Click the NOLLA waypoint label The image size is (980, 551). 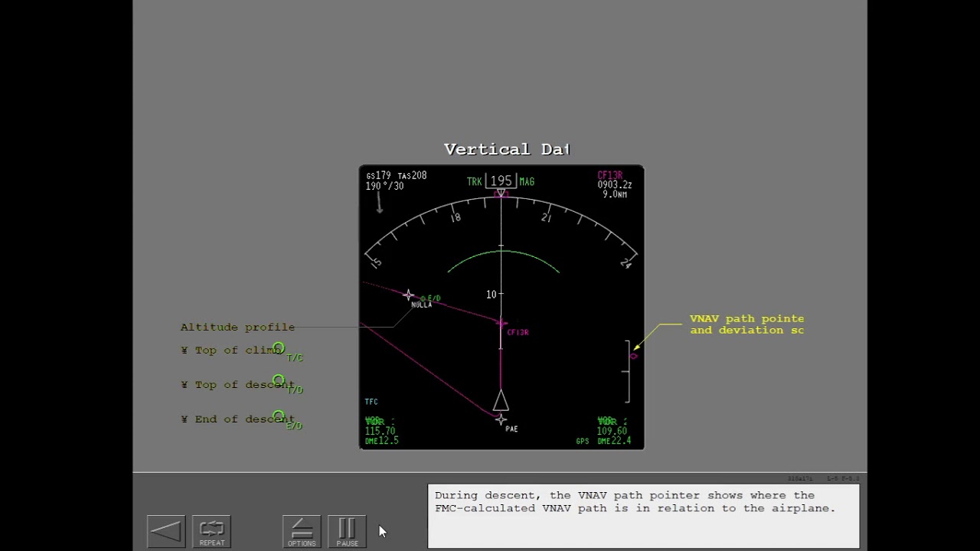(x=421, y=305)
